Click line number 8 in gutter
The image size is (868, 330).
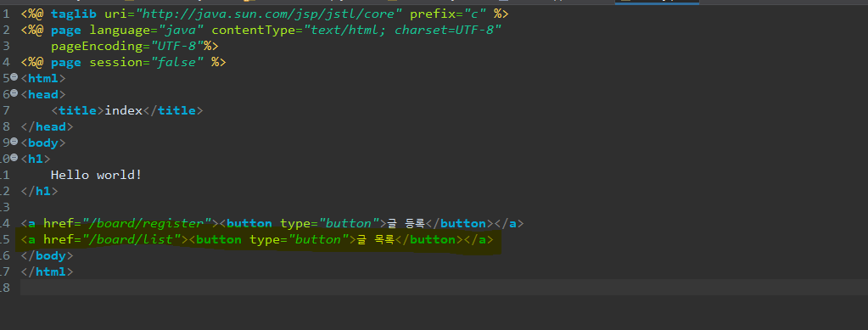(6, 126)
